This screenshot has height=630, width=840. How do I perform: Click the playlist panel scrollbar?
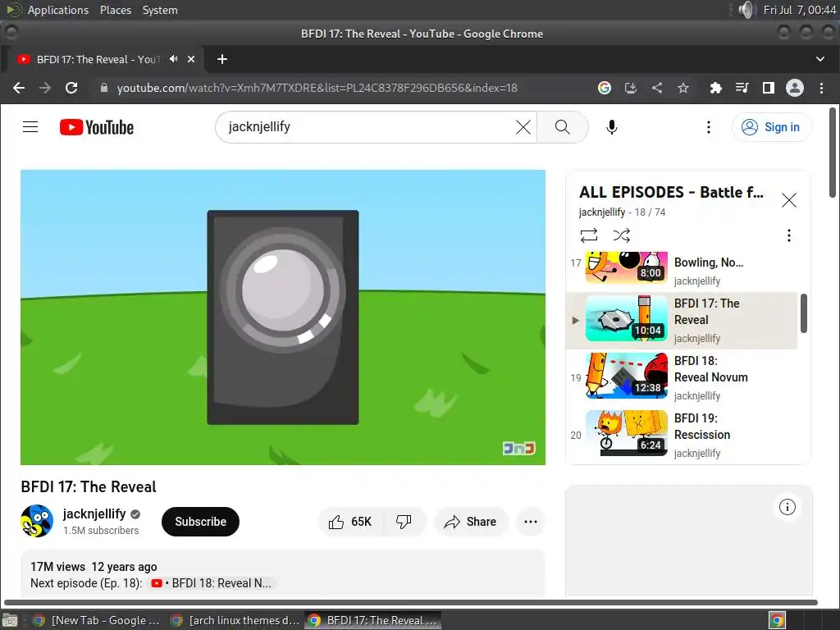804,313
